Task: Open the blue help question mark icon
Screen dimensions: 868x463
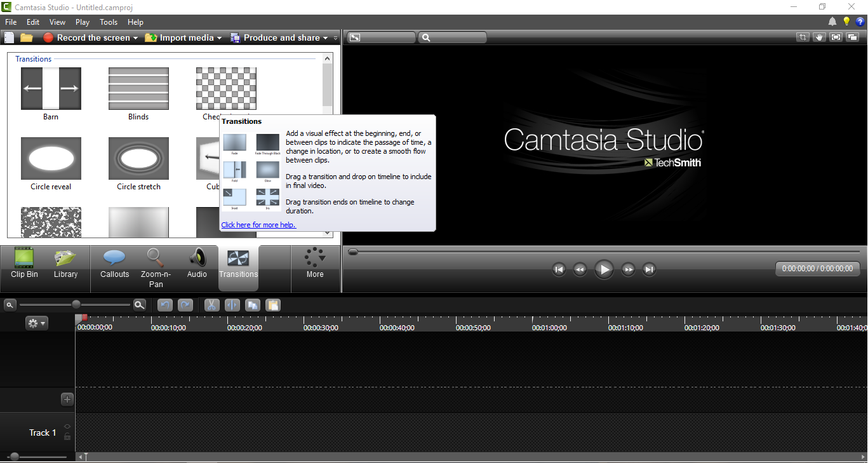Action: (860, 22)
